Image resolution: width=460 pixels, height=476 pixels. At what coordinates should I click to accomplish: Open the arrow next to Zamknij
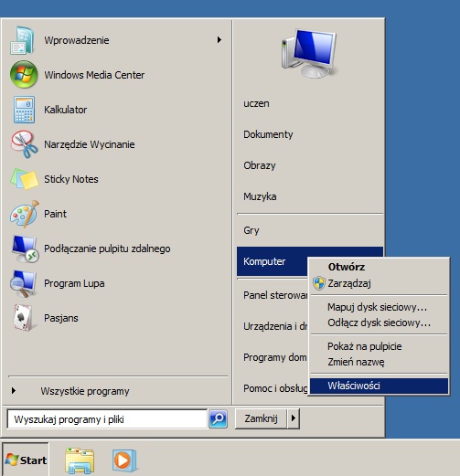294,418
